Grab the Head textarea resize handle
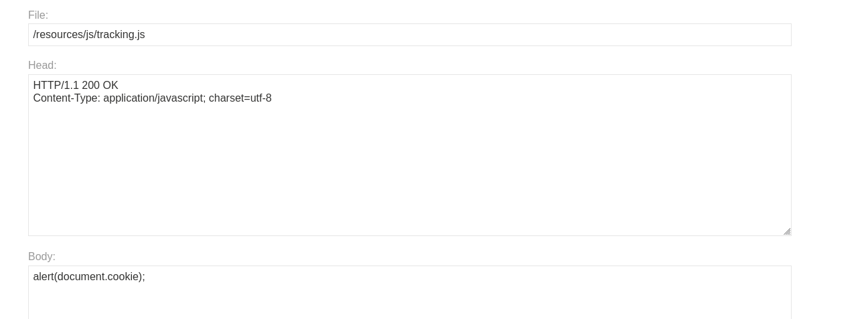The height and width of the screenshot is (319, 868). tap(786, 231)
